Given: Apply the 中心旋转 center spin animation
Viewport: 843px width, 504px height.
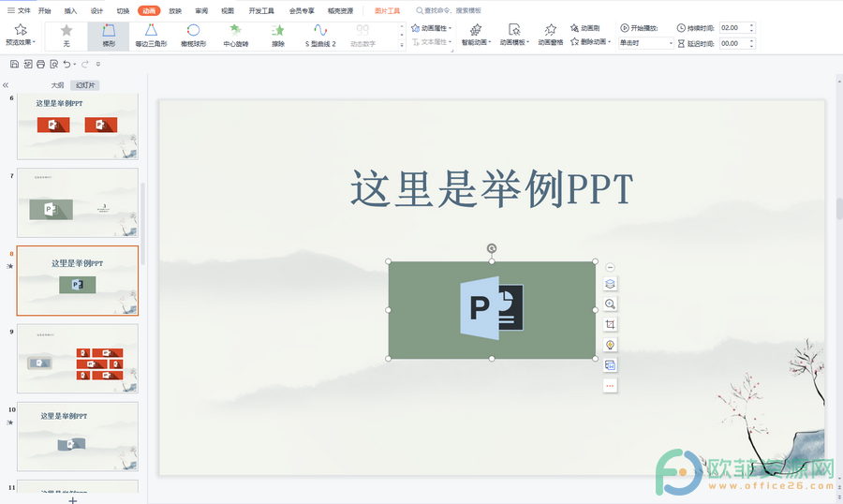Looking at the screenshot, I should 236,36.
